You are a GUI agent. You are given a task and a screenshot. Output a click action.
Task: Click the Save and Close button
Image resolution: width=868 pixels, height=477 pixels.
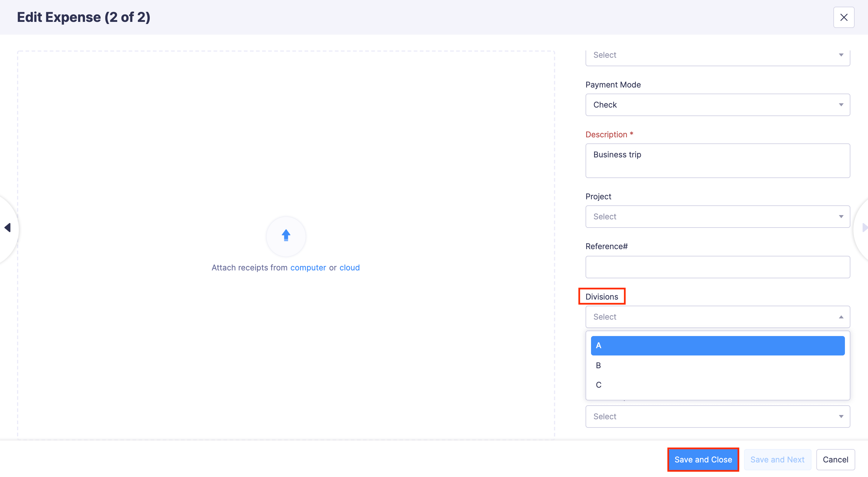703,459
